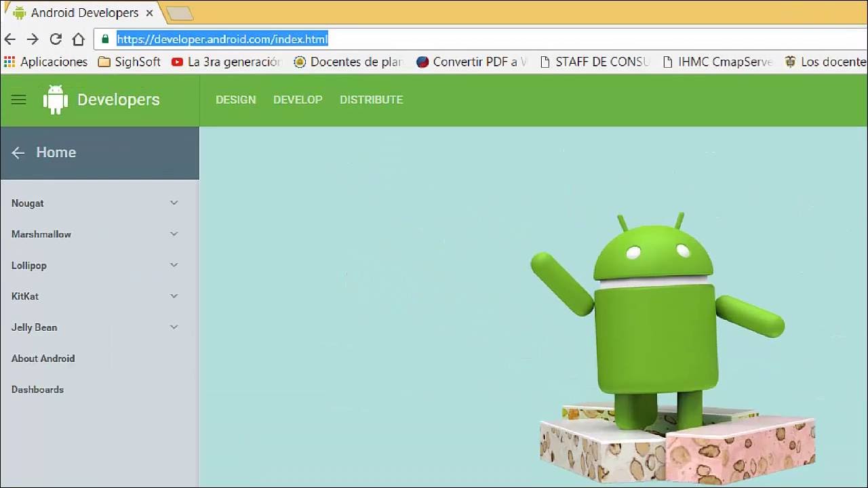Reload the page with refresh icon
The width and height of the screenshot is (868, 488).
tap(56, 39)
